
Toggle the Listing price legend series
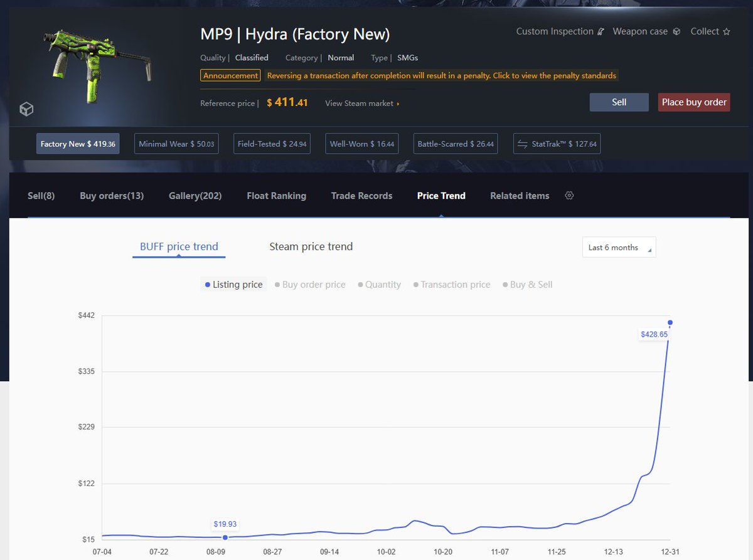pos(233,285)
